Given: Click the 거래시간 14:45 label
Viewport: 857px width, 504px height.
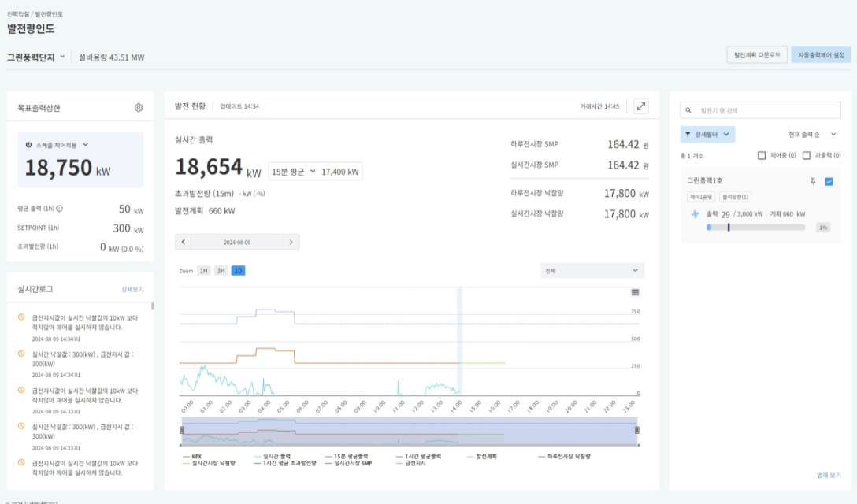Looking at the screenshot, I should [x=599, y=106].
